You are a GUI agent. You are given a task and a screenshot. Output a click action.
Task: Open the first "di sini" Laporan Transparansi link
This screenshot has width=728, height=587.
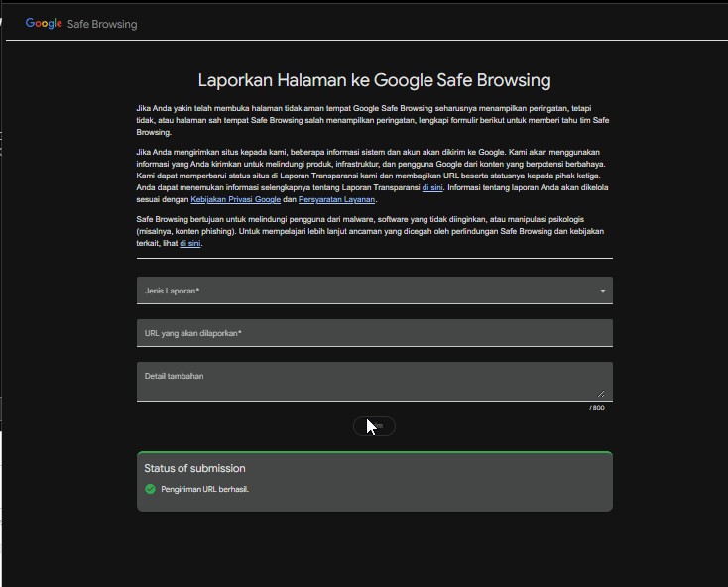[431, 187]
